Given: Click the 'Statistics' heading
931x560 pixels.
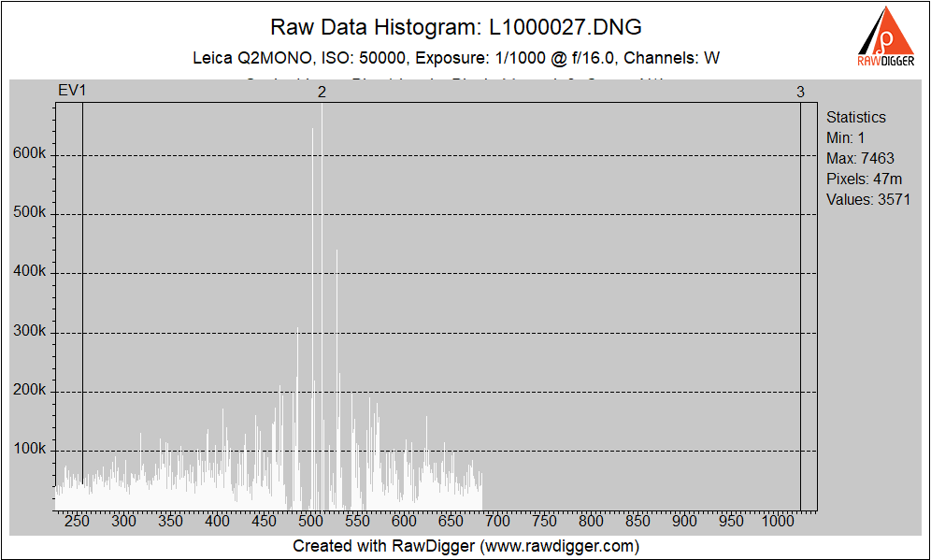Looking at the screenshot, I should pos(855,117).
